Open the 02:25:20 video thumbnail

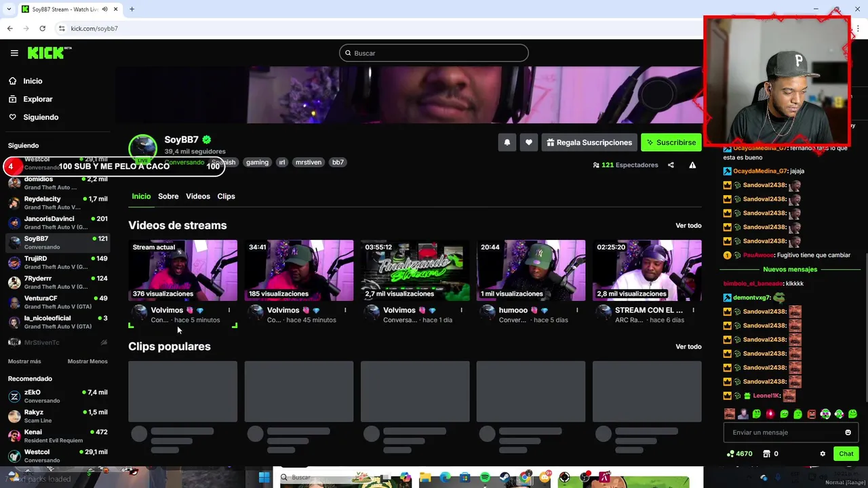(x=647, y=270)
